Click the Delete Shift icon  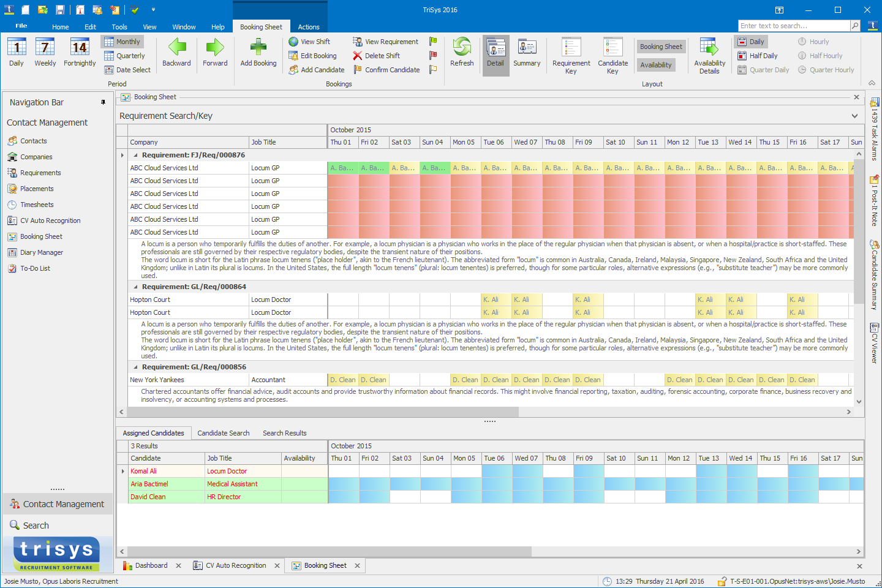click(x=358, y=56)
